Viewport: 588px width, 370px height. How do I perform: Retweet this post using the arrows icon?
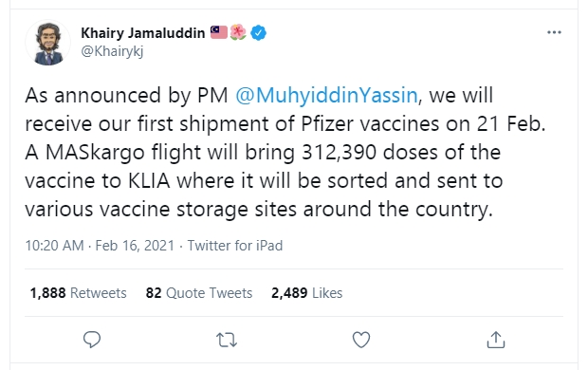click(227, 340)
